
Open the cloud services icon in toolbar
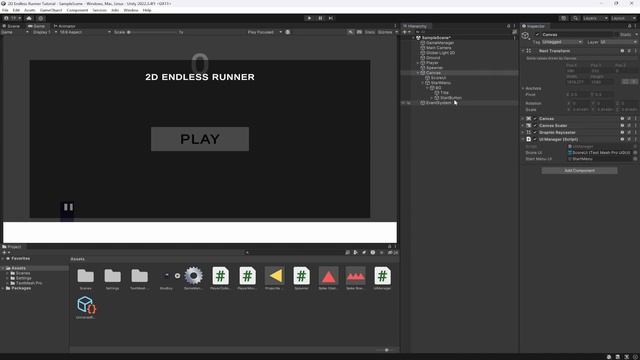click(x=29, y=18)
